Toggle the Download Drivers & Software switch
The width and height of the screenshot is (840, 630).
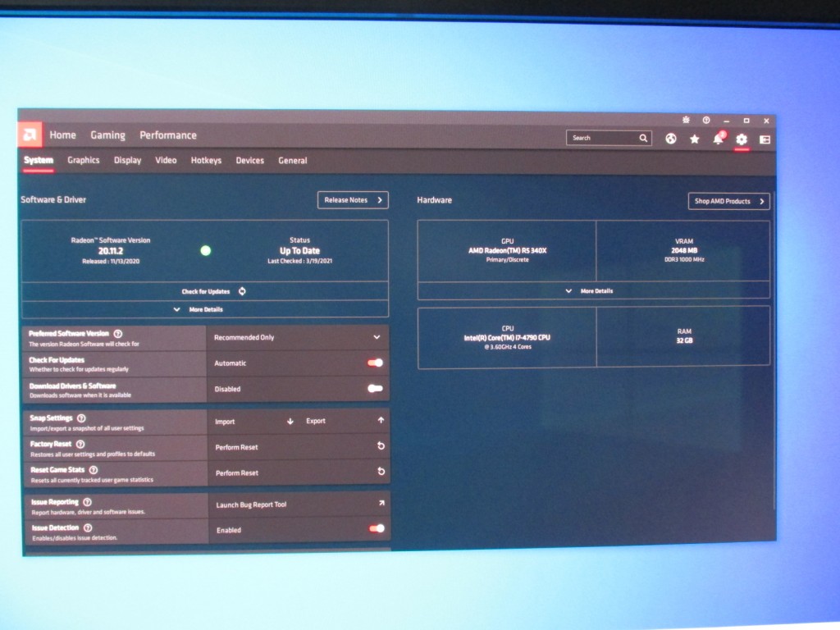[x=375, y=388]
